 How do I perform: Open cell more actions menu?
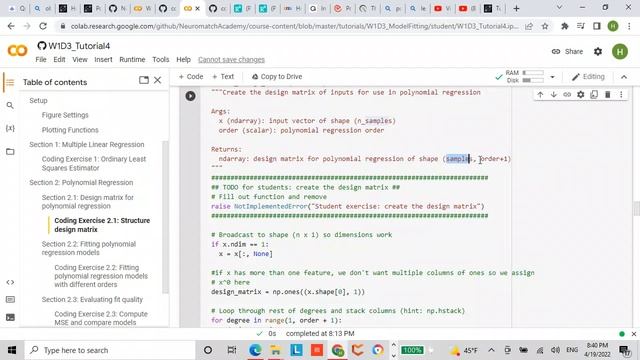click(621, 95)
